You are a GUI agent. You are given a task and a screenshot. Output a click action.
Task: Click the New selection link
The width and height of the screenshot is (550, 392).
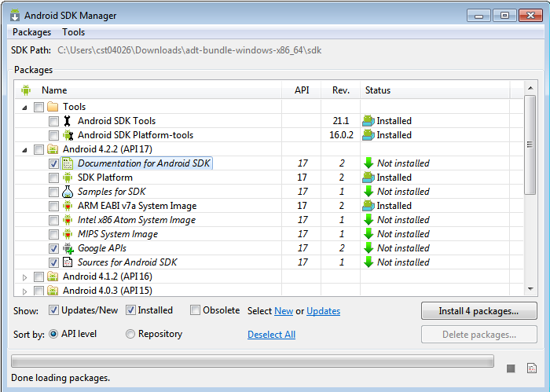click(x=284, y=311)
